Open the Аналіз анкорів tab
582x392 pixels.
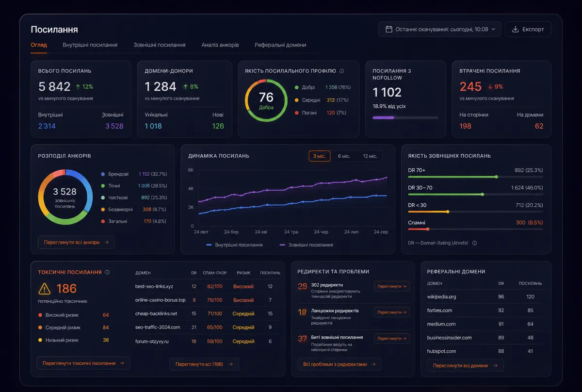click(220, 45)
